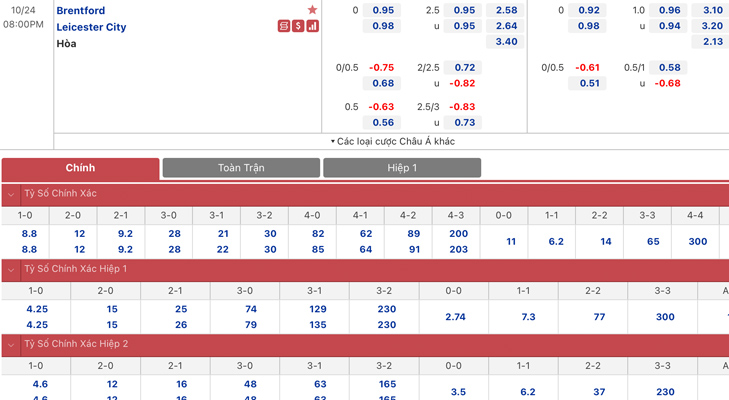729x400 pixels.
Task: Select full-match correct score odds 64
Action: pyautogui.click(x=366, y=250)
